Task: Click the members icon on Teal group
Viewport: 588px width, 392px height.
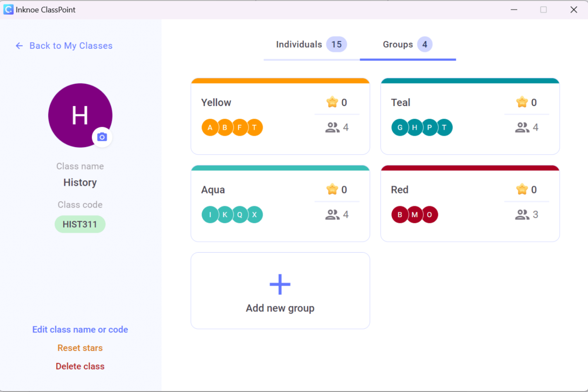Action: click(523, 127)
